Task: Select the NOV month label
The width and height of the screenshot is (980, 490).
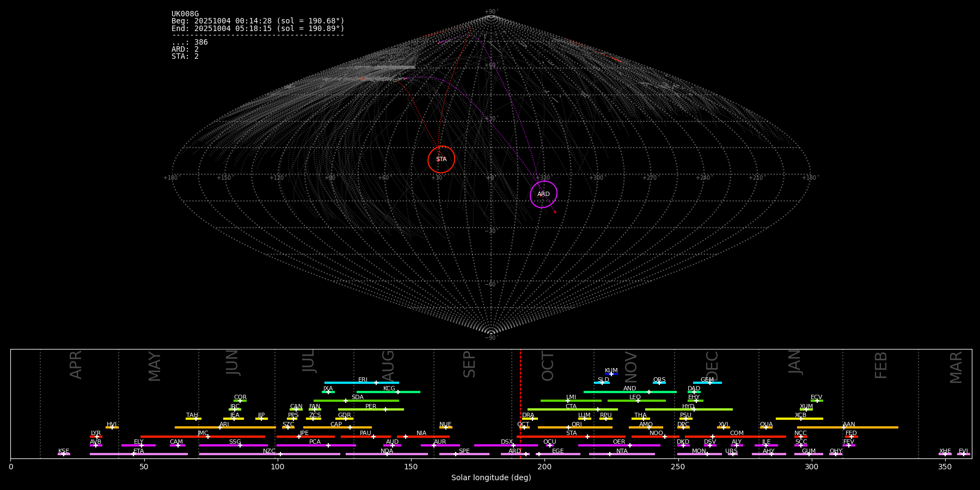Action: (630, 367)
